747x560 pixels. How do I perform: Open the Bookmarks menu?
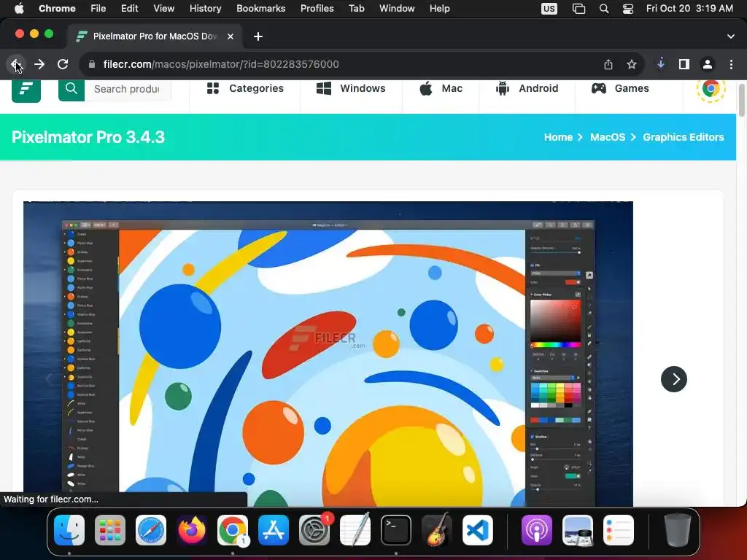(x=260, y=9)
